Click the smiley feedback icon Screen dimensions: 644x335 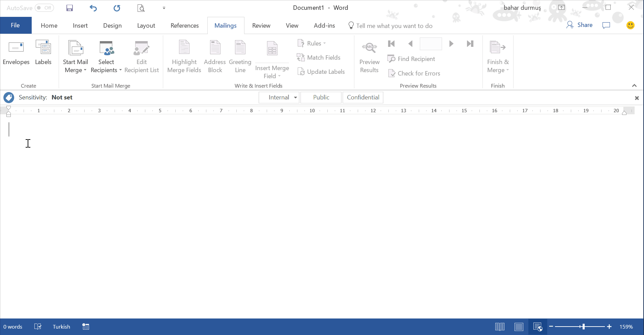click(630, 25)
